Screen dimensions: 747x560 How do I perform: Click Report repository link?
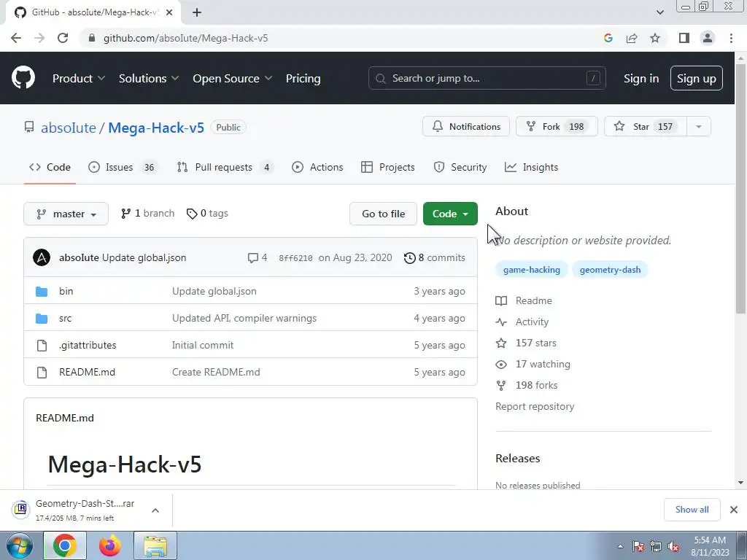click(x=535, y=406)
